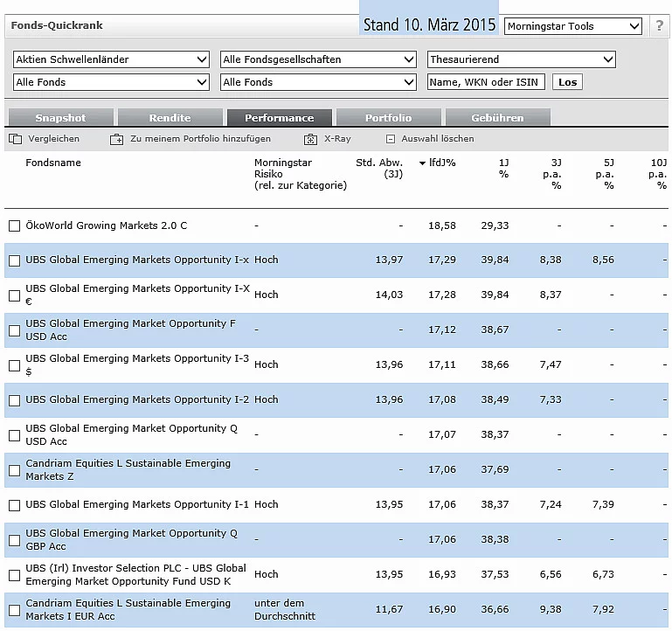Click the Fondsname column header
The height and width of the screenshot is (631, 672).
(x=53, y=163)
